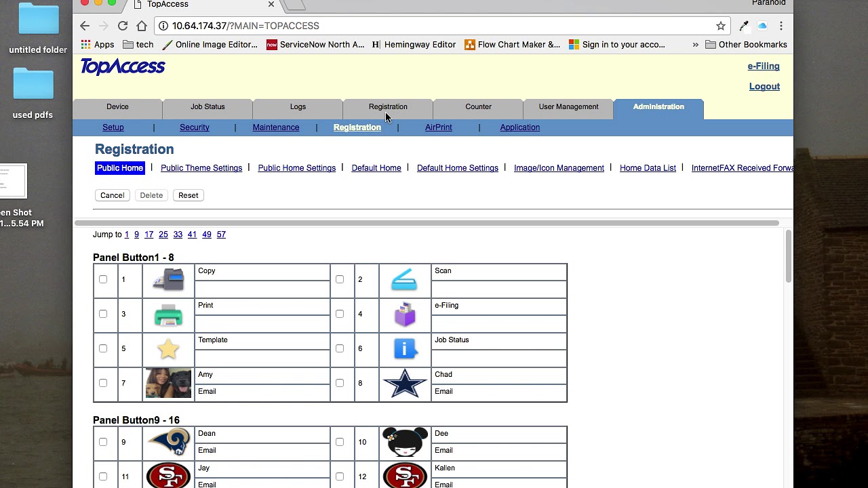The image size is (868, 488).
Task: Open the browser home page icon
Action: pos(142,26)
